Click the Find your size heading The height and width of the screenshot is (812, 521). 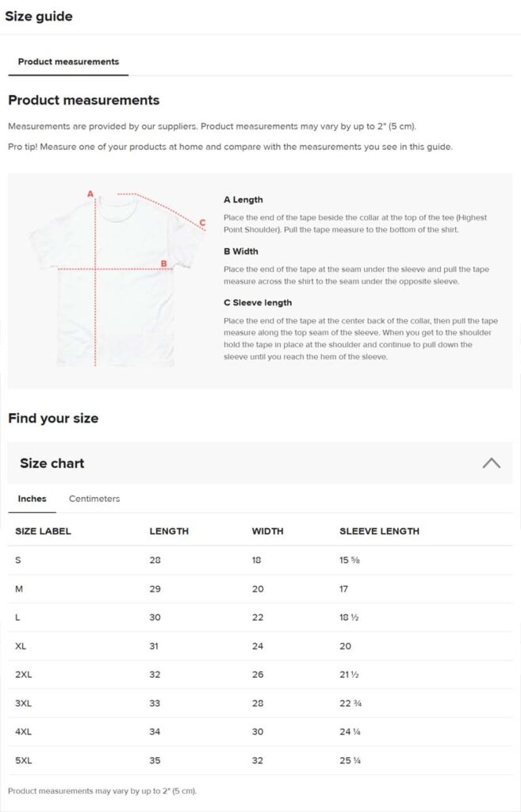53,418
